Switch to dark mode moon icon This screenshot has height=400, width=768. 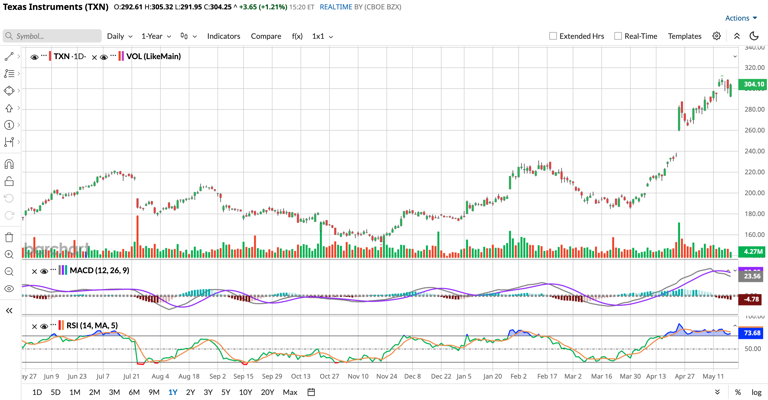(x=754, y=36)
